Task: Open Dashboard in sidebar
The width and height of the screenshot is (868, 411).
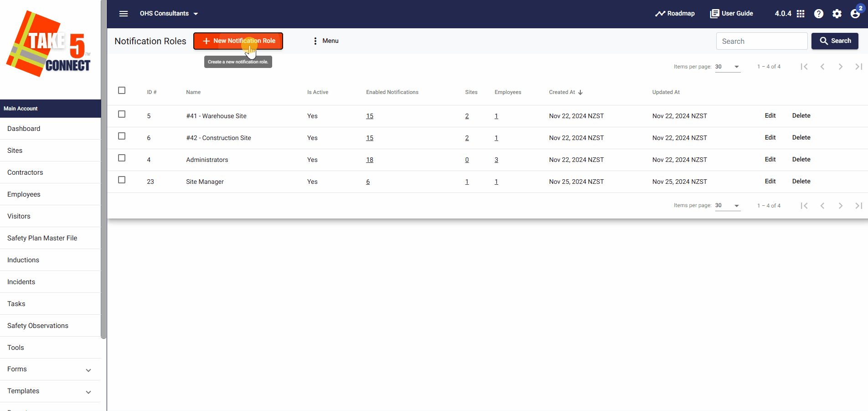Action: click(50, 129)
